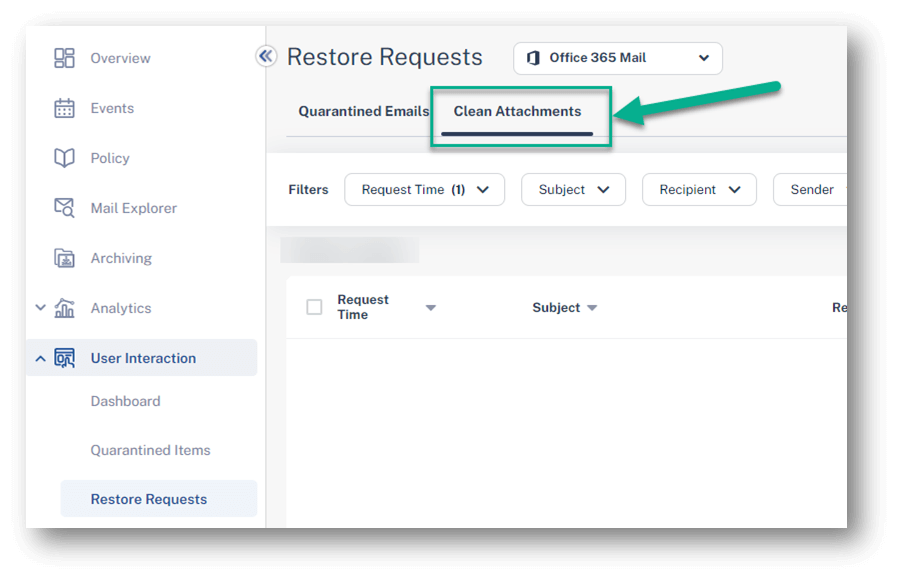899x580 pixels.
Task: Open the Office 365 Mail dropdown
Action: click(617, 58)
